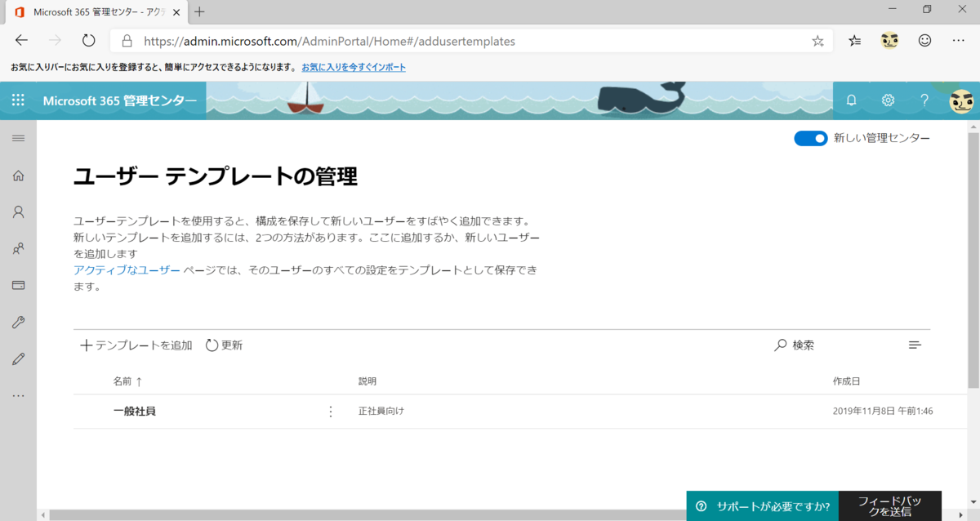Click the 説明 column header

point(367,381)
